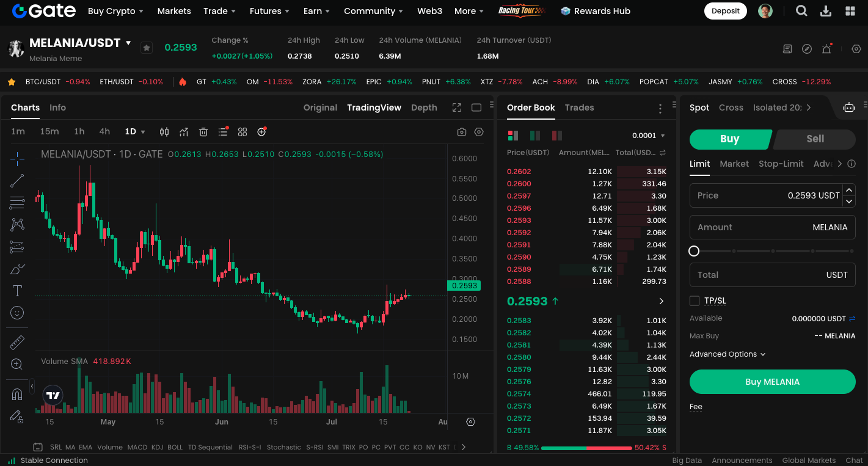
Task: Open the apps grid icon in header
Action: [850, 11]
